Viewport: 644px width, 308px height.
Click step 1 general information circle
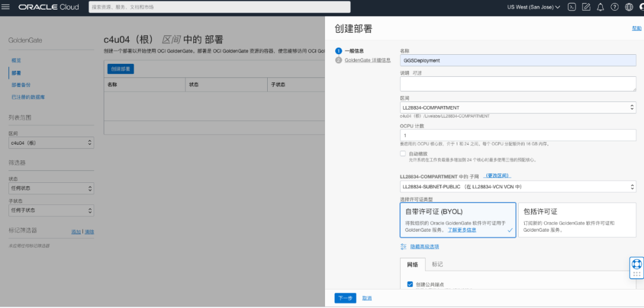(339, 51)
